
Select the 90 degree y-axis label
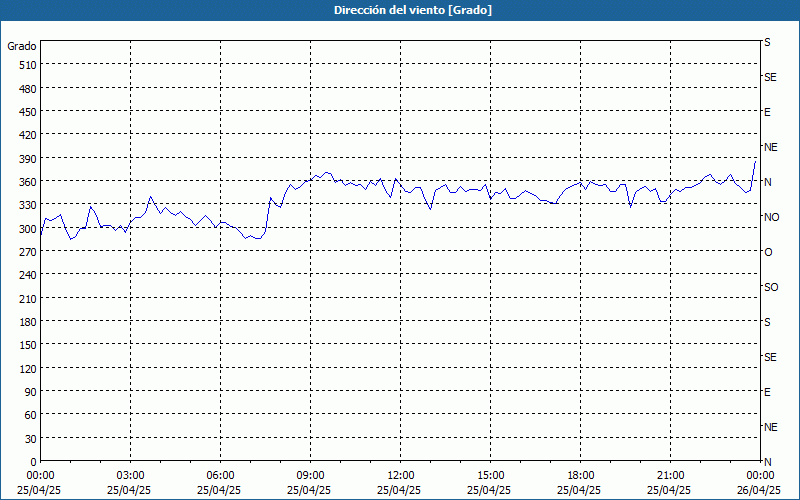coord(30,391)
